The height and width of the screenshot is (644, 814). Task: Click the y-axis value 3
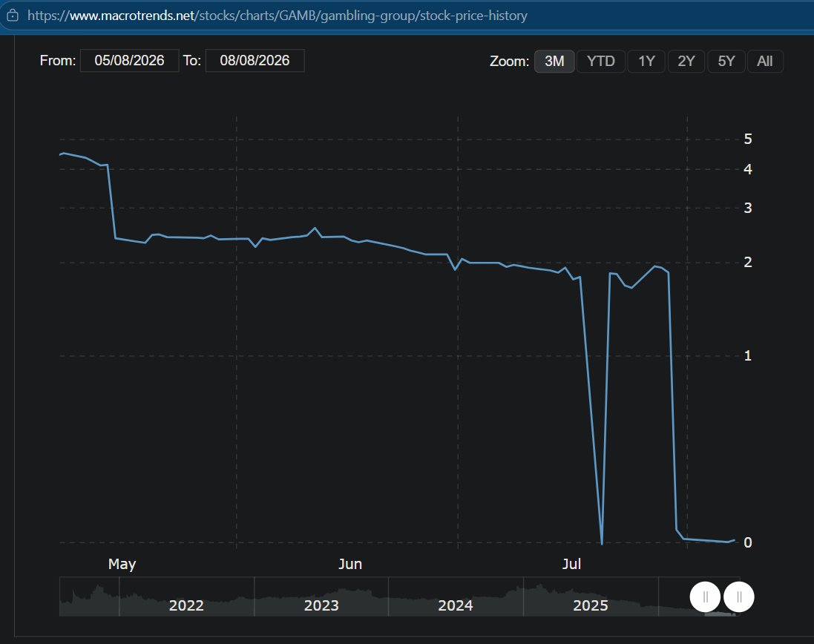(x=747, y=208)
